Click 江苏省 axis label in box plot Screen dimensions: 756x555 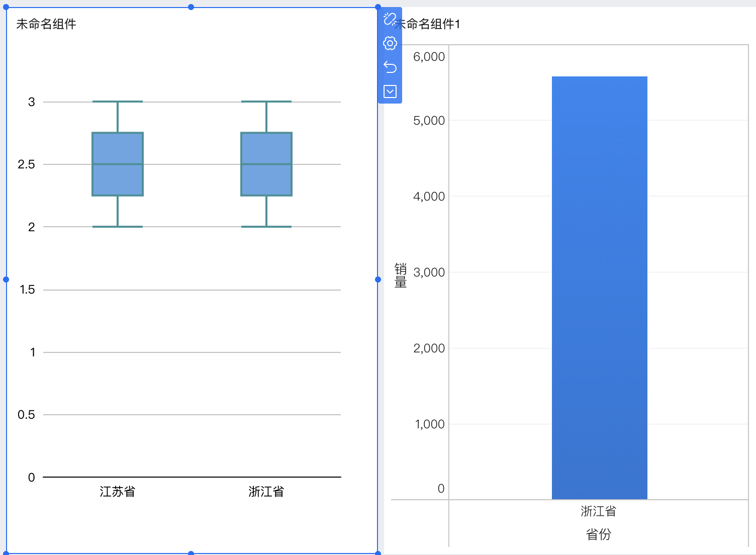(x=118, y=492)
